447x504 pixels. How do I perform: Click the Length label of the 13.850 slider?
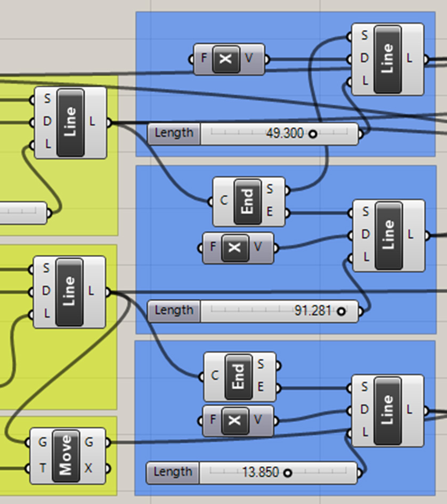tap(173, 472)
